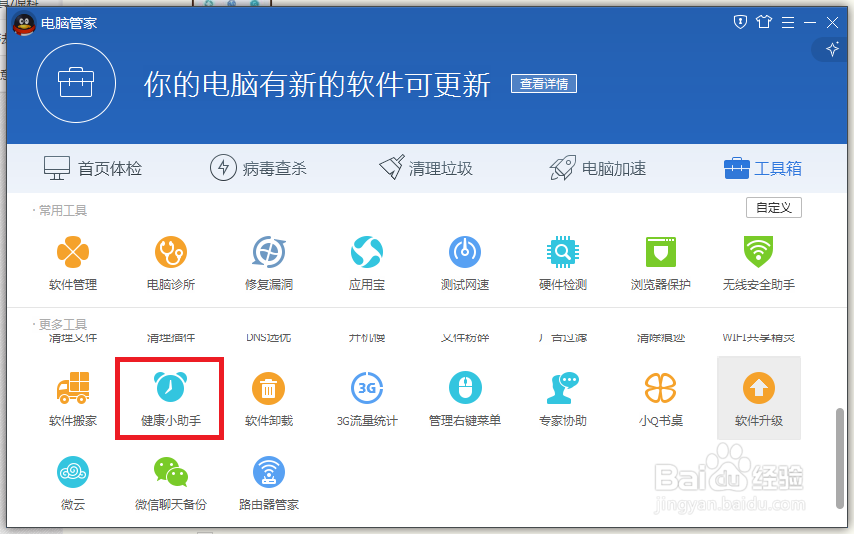Open the skin (shirt) settings icon
Viewport: 854px width, 534px height.
point(764,22)
